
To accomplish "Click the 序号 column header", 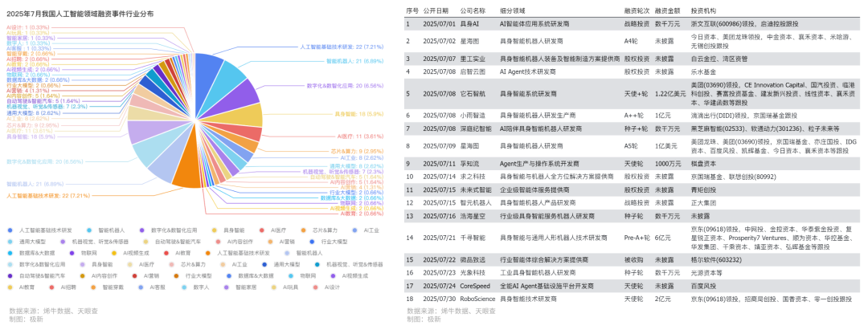I will coord(411,10).
